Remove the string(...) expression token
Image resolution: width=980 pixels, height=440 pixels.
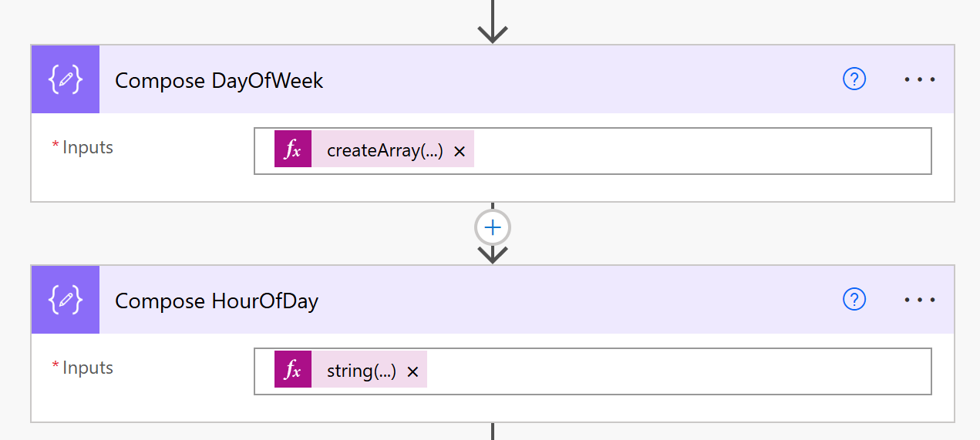[413, 372]
